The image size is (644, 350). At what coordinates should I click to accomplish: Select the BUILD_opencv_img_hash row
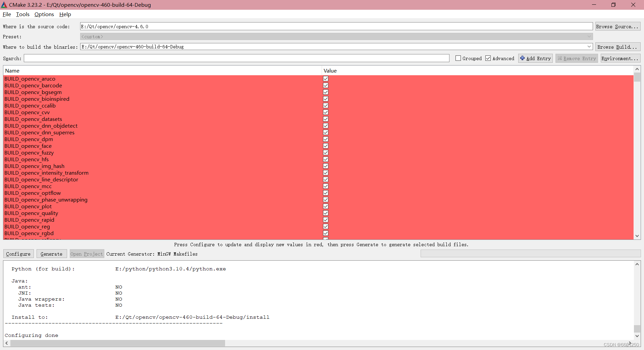[x=318, y=166]
